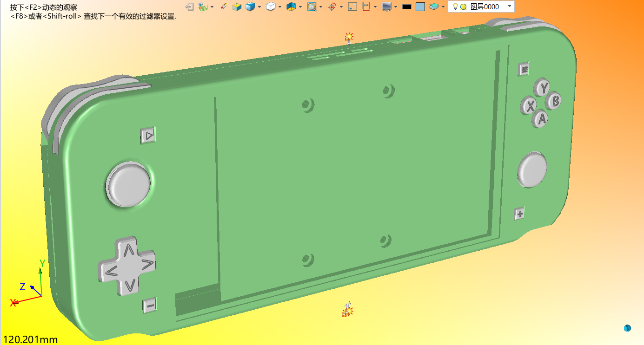Viewport: 644px width, 345px height.
Task: Select the play triangle button on model
Action: (148, 136)
